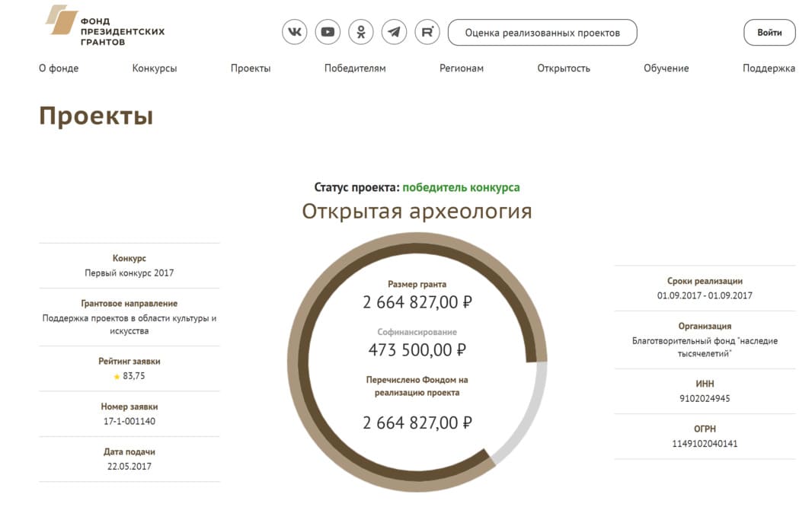Click the Открытая археология project title
The image size is (812, 523).
click(417, 211)
